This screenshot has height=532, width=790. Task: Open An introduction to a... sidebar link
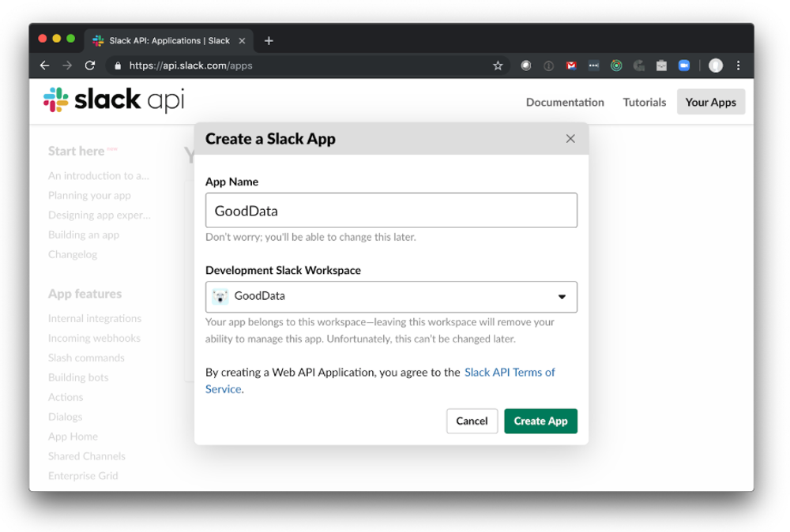click(x=99, y=176)
